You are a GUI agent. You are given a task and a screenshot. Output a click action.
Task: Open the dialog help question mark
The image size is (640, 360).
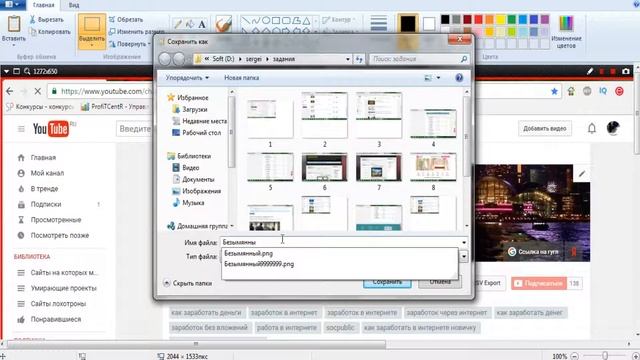click(x=459, y=78)
